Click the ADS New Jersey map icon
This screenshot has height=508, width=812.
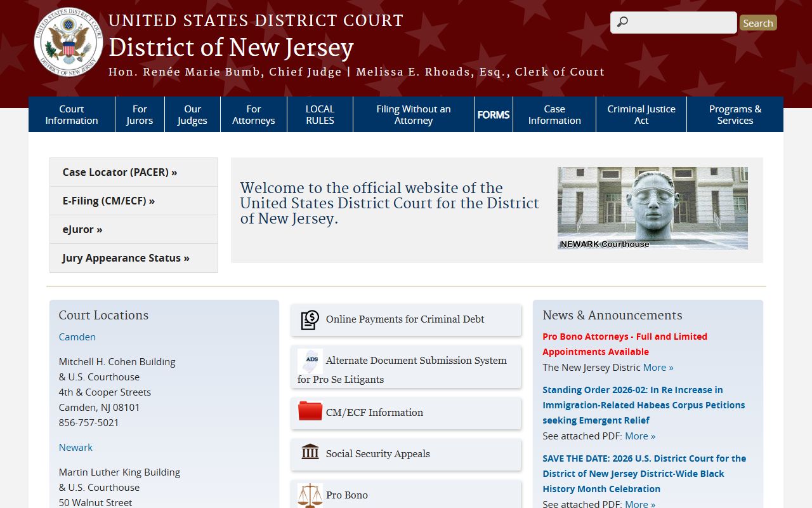310,361
